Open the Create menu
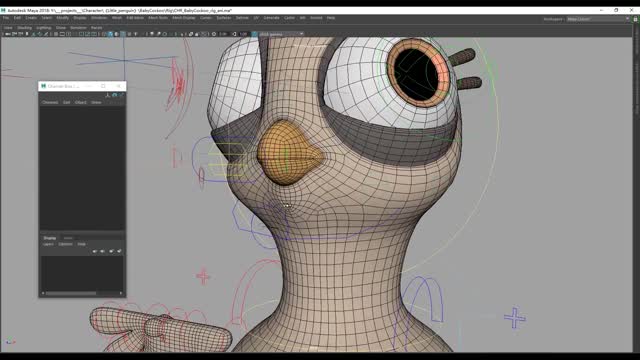This screenshot has height=360, width=640. pyautogui.click(x=31, y=18)
